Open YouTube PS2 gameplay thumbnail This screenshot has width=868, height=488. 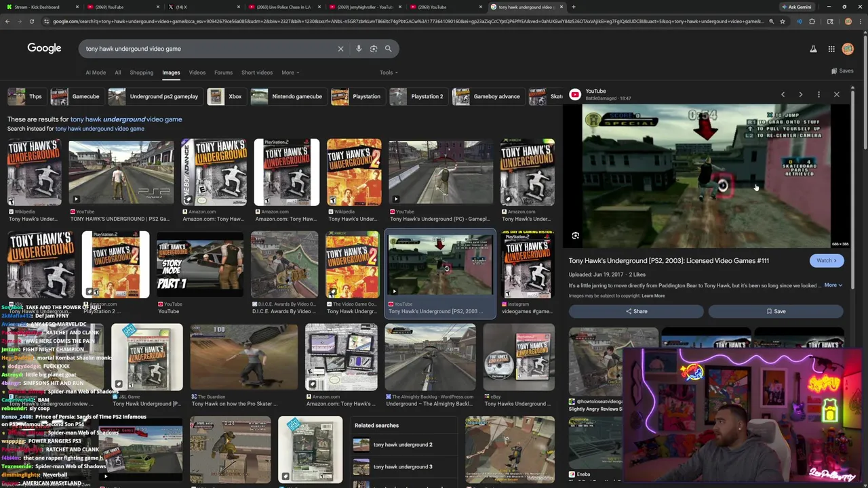click(x=121, y=172)
